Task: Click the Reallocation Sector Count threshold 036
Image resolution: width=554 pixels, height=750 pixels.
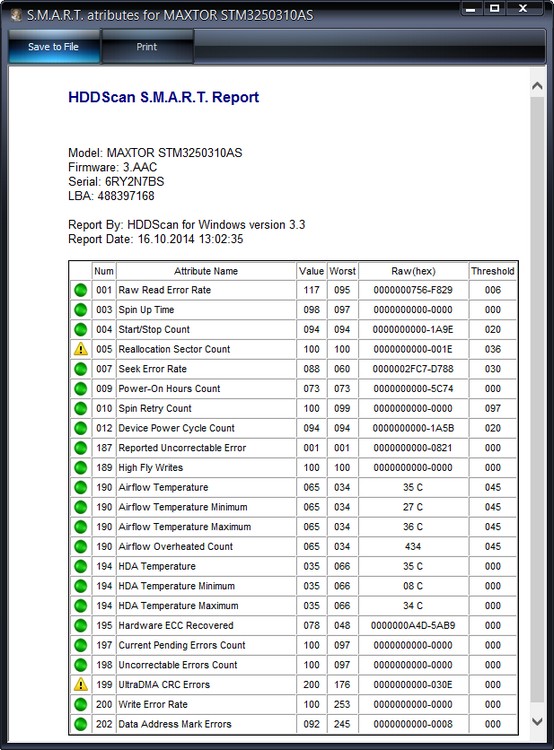Action: click(x=493, y=349)
